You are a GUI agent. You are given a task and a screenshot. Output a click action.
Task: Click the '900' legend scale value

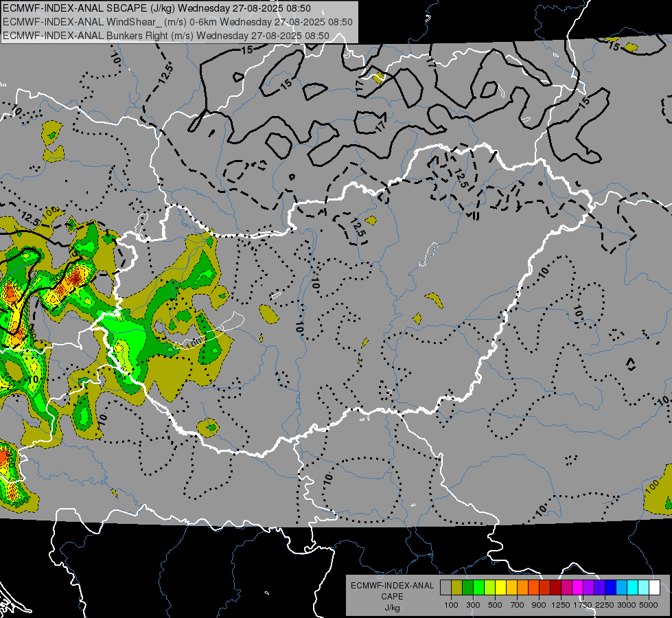coord(539,605)
